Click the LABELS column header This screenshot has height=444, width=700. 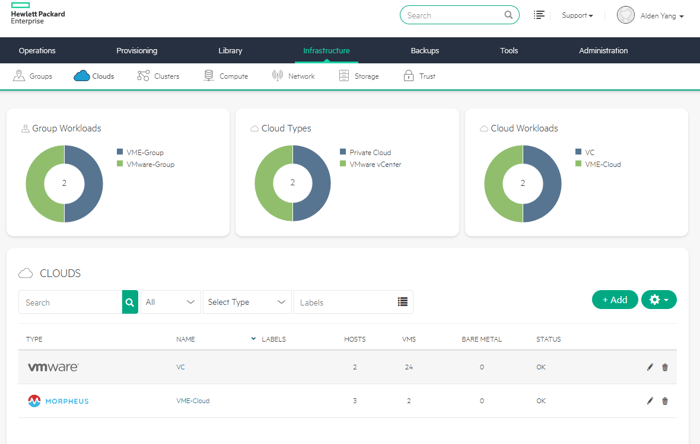pos(274,339)
